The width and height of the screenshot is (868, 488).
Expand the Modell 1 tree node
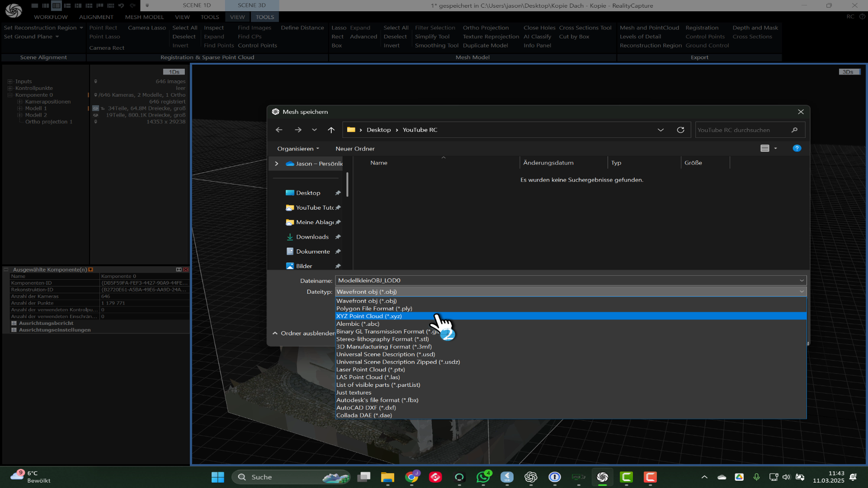coord(19,108)
